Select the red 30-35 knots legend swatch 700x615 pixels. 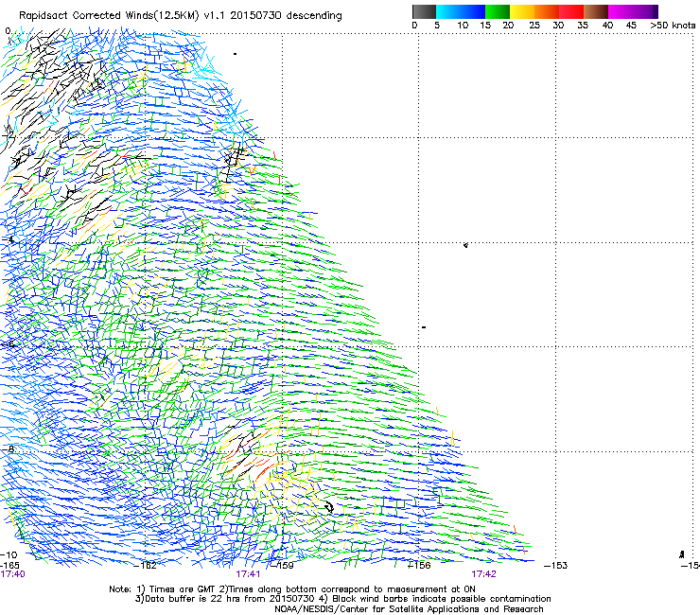[571, 11]
